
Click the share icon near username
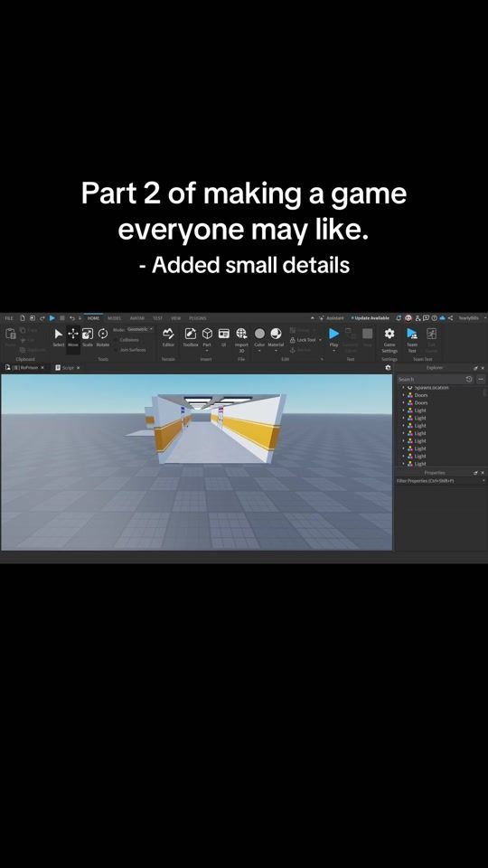pyautogui.click(x=450, y=318)
